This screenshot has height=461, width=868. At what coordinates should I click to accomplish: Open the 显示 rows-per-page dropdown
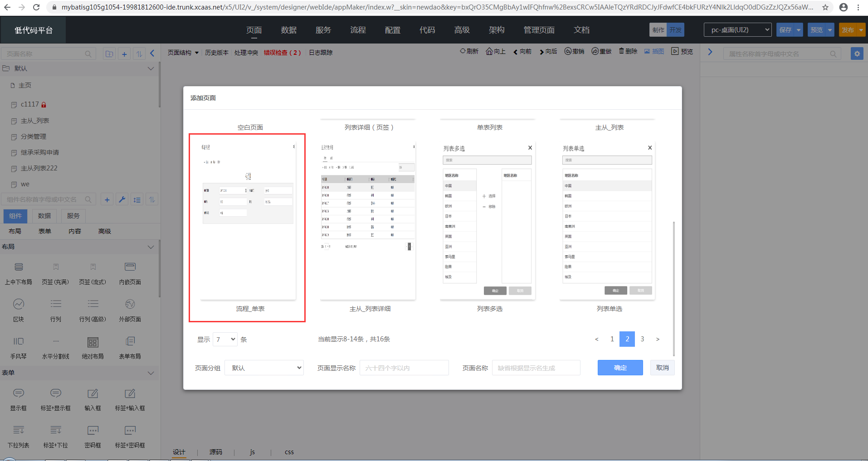[225, 339]
